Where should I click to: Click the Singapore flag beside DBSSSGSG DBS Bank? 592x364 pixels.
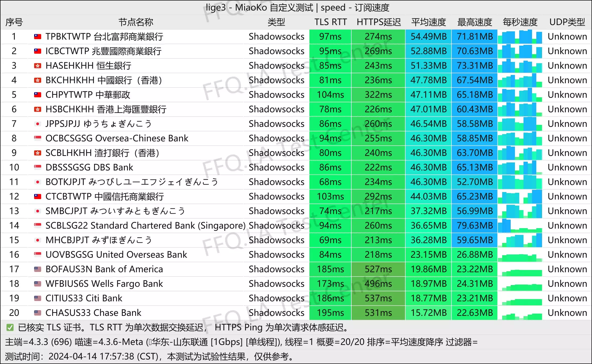pos(38,167)
